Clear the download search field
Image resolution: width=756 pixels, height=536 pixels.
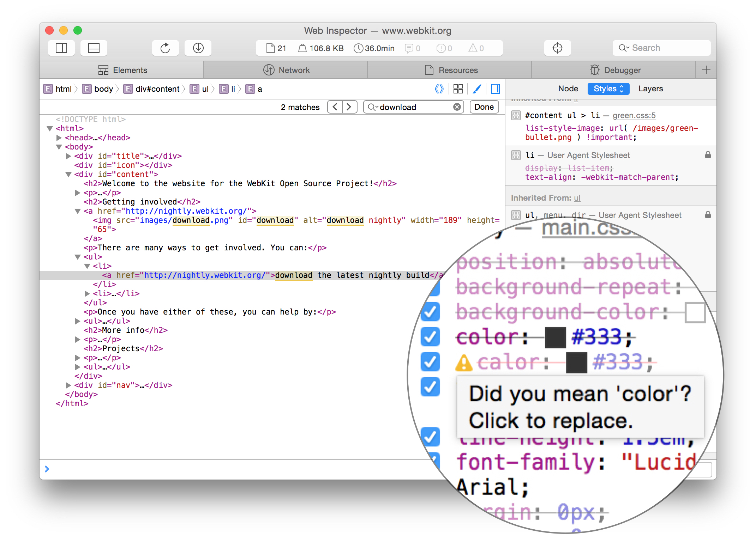[457, 107]
